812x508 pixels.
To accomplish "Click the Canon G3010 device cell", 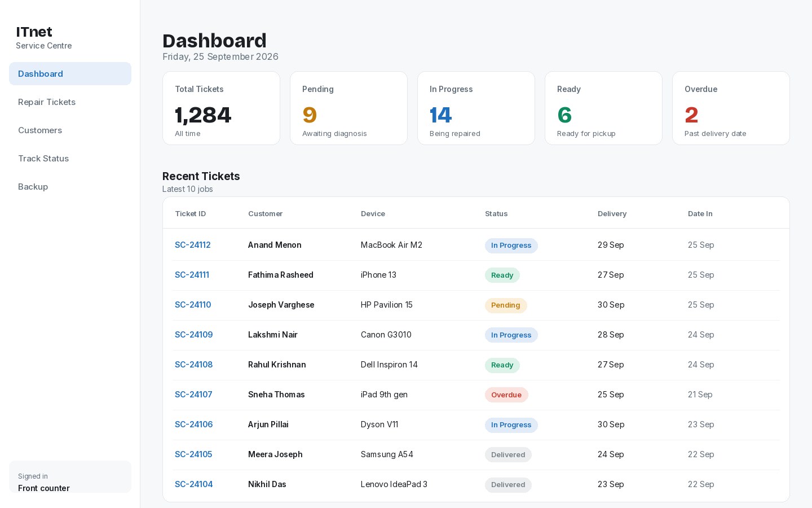I will click(386, 335).
